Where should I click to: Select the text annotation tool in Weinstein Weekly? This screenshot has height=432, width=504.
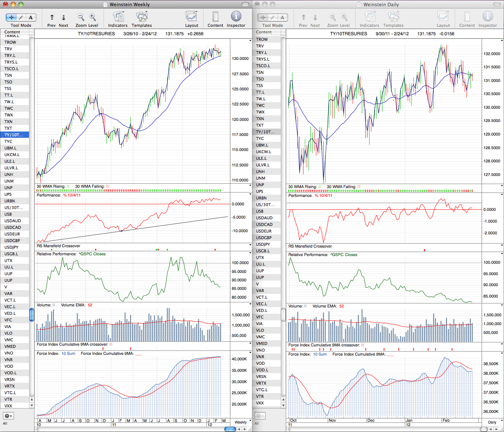[31, 17]
